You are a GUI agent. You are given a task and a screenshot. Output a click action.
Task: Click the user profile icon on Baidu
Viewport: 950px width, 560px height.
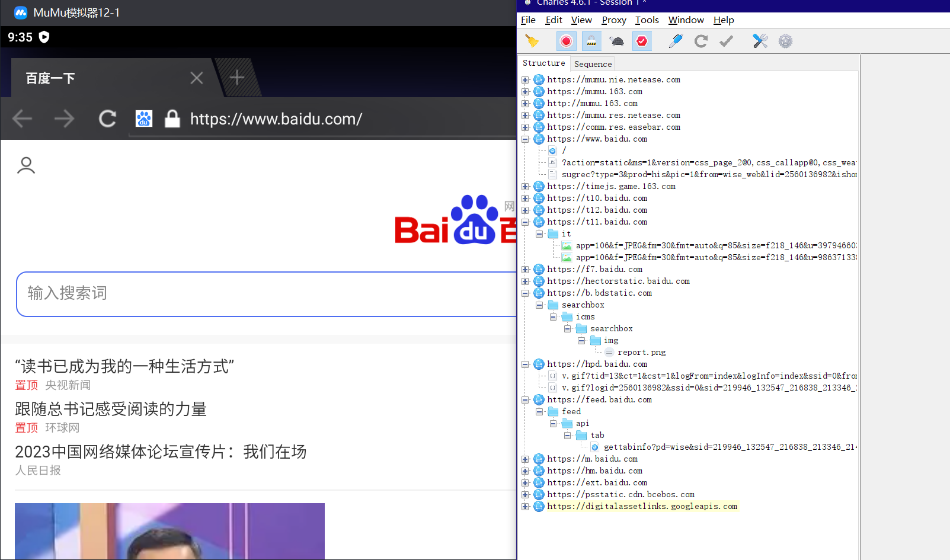click(26, 165)
